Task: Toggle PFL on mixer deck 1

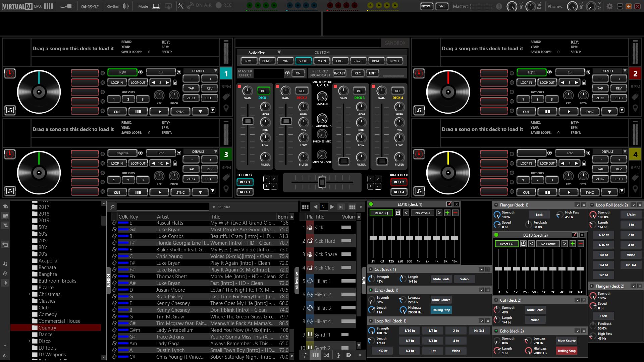Action: 264,91
